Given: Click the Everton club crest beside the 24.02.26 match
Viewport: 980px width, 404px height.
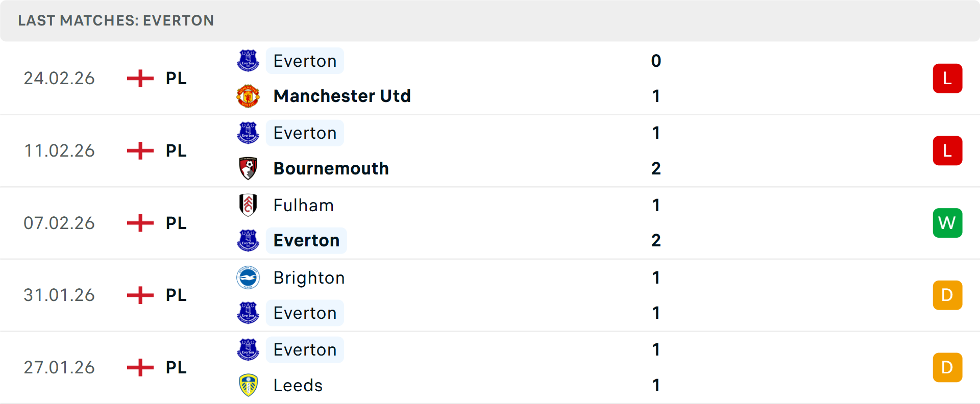Looking at the screenshot, I should [x=249, y=61].
